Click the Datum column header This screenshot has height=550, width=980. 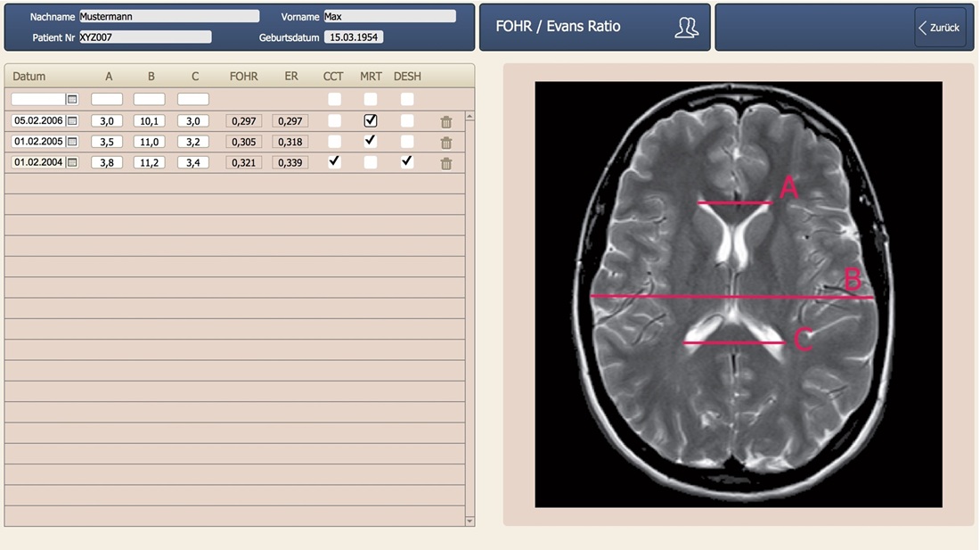click(x=29, y=77)
